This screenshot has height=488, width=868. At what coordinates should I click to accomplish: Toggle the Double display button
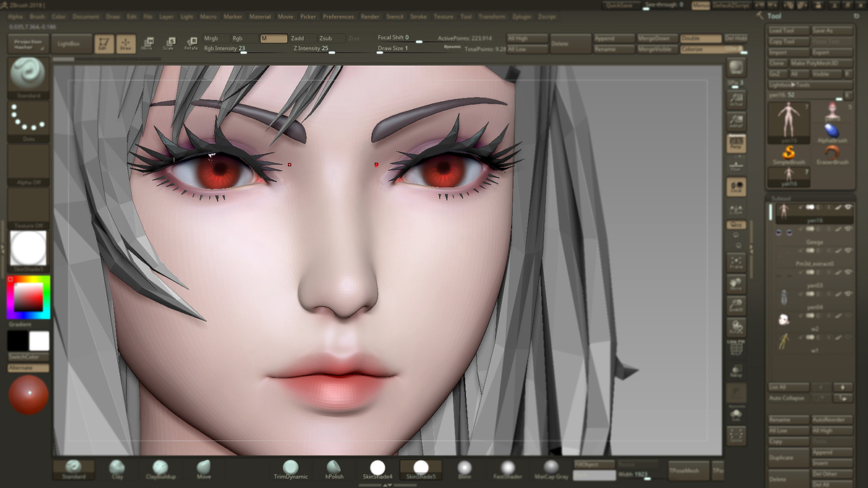[x=701, y=38]
